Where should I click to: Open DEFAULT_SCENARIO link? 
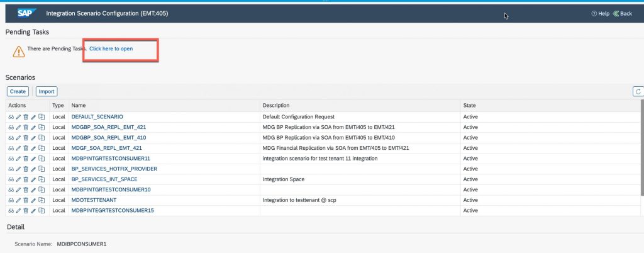click(97, 117)
